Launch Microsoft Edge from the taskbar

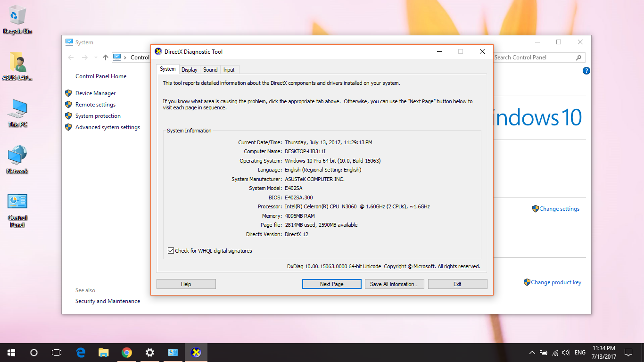click(x=81, y=353)
